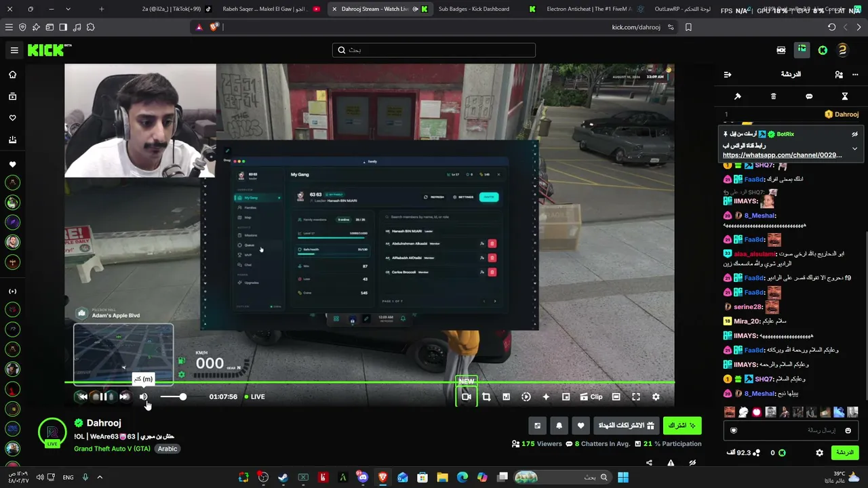Send the message with the green chat button

coord(844,452)
